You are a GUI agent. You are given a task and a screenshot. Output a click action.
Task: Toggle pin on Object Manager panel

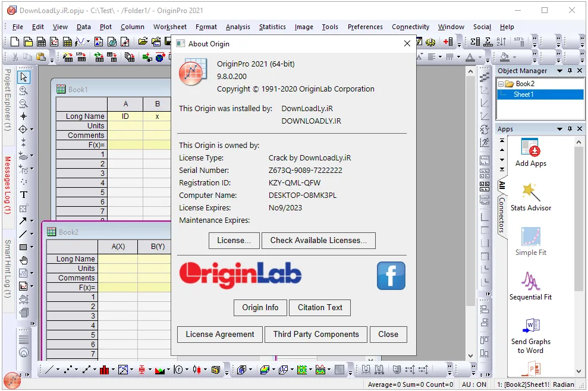pyautogui.click(x=570, y=71)
